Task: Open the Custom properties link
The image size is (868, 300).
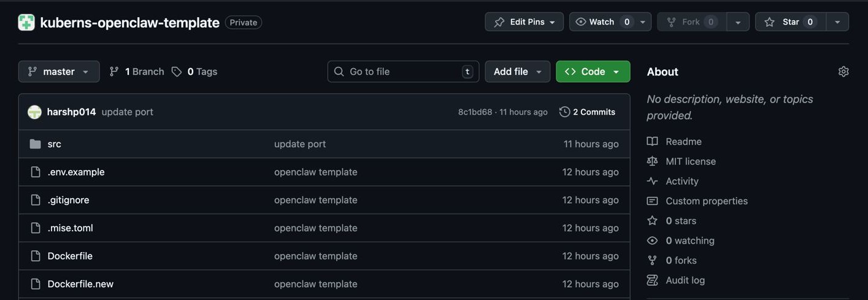Action: coord(707,201)
